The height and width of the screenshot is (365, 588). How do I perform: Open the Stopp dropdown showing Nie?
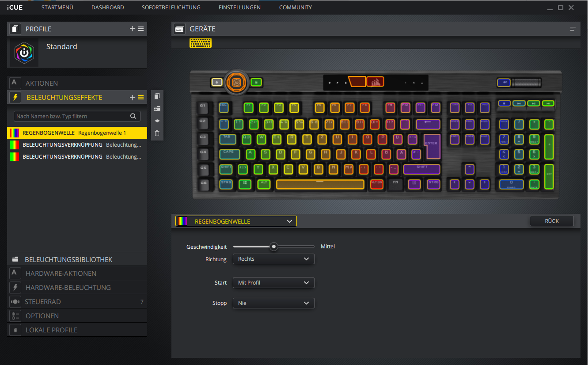pos(273,303)
